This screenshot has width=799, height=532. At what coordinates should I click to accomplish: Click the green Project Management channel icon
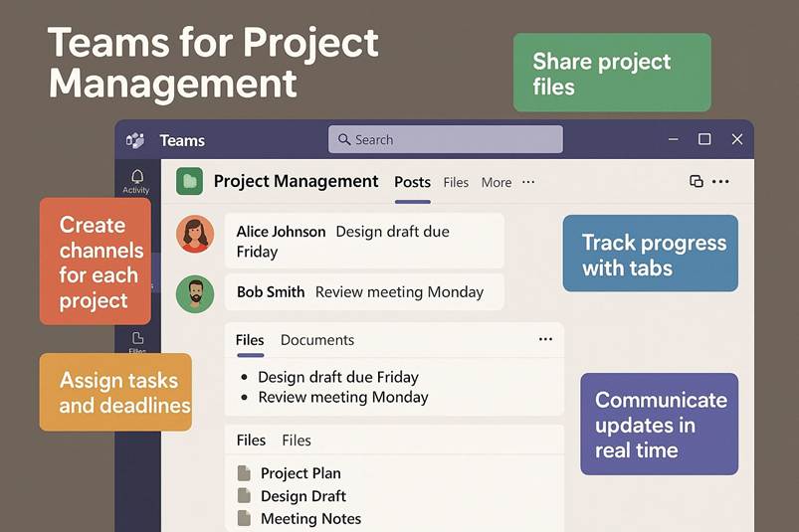click(x=189, y=181)
